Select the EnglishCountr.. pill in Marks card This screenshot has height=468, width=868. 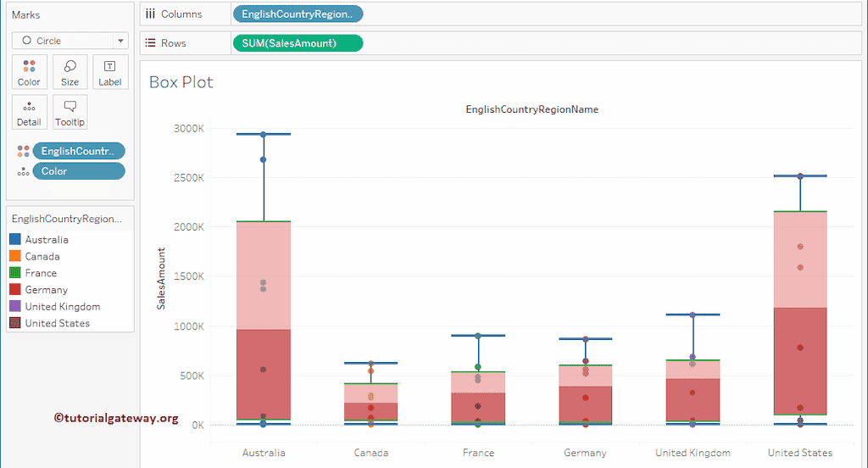(78, 152)
